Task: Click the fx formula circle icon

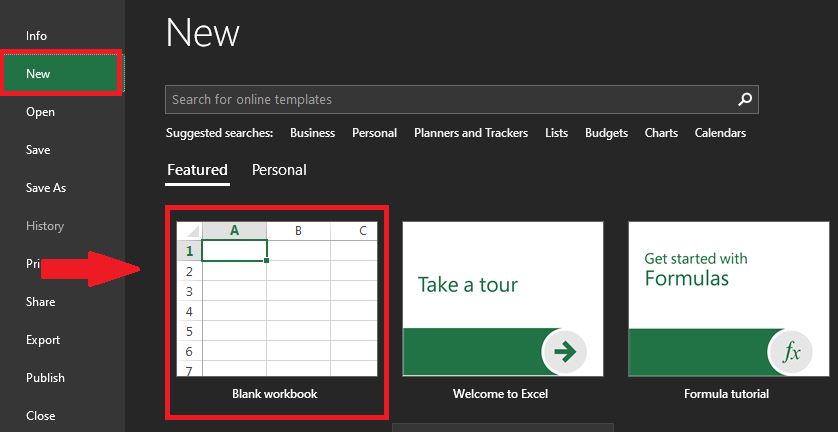Action: coord(792,351)
